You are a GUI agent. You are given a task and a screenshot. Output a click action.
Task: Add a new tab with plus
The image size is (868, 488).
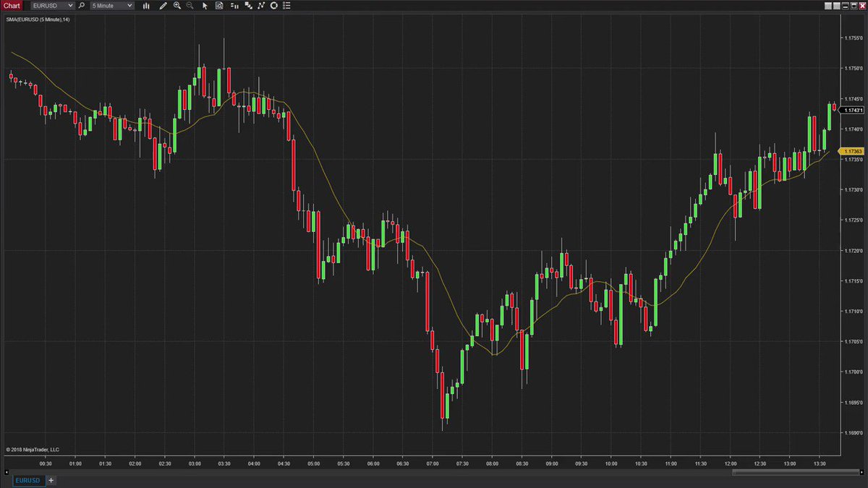pyautogui.click(x=51, y=480)
